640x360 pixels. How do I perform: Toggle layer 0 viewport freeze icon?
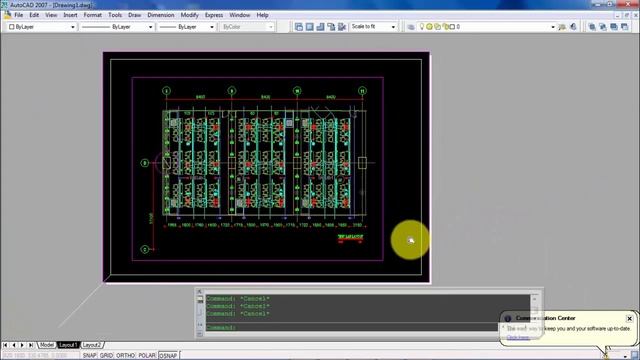click(x=437, y=27)
